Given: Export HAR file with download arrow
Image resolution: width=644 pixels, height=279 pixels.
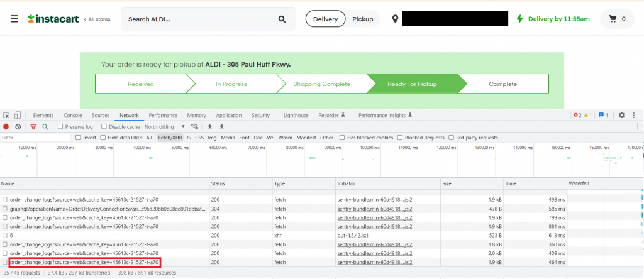Looking at the screenshot, I should 221,127.
